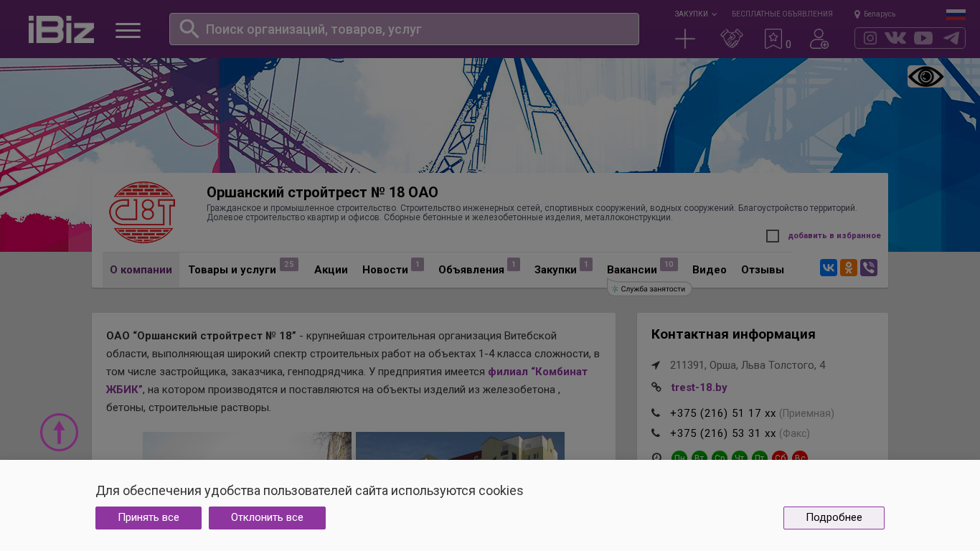Open iBiz YouTube channel
980x551 pixels.
point(923,38)
